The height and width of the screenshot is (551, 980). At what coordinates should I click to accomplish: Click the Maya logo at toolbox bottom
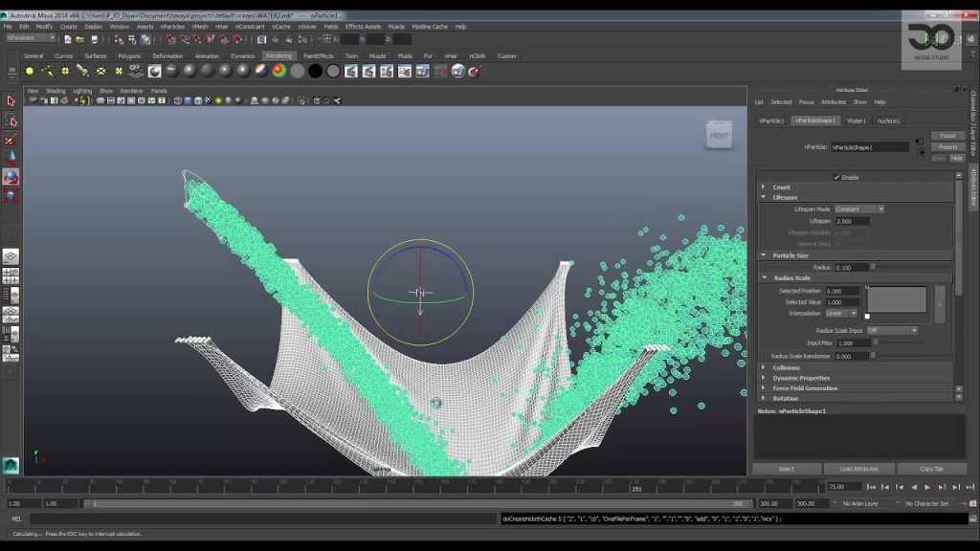point(11,466)
